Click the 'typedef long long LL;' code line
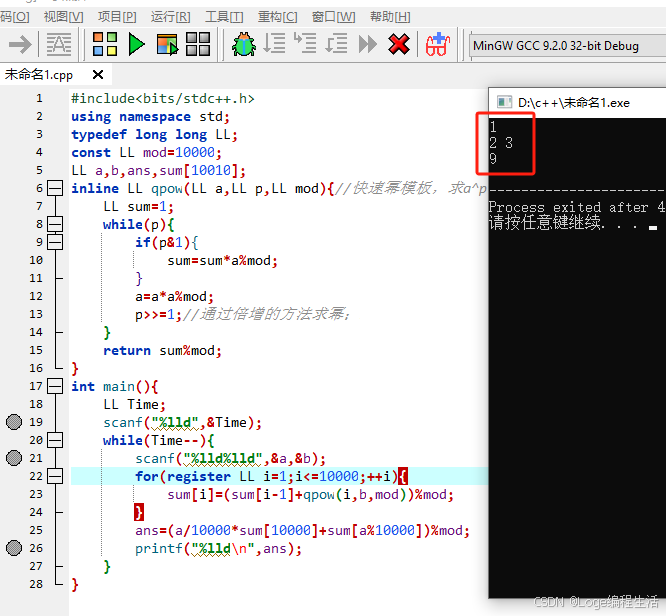Image resolution: width=666 pixels, height=616 pixels. (154, 135)
